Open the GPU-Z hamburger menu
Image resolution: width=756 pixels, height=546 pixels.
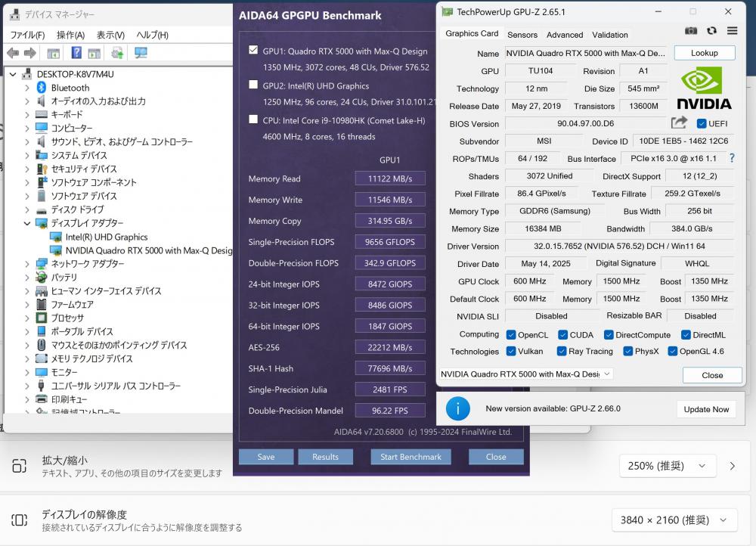[x=732, y=31]
